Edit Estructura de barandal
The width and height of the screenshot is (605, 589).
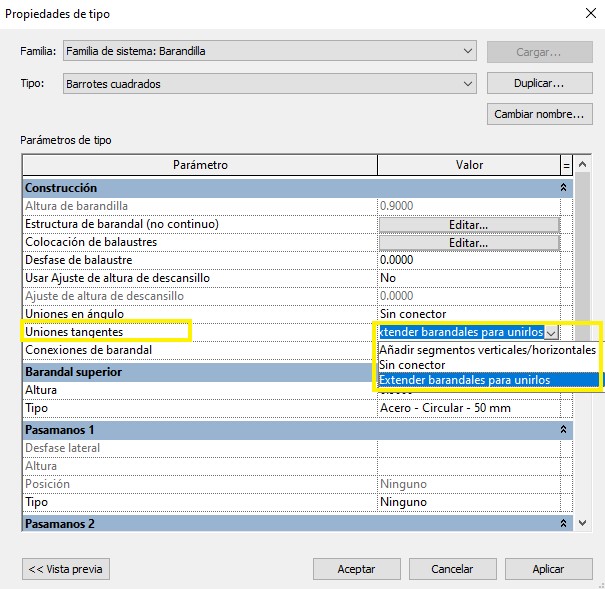[x=468, y=224]
